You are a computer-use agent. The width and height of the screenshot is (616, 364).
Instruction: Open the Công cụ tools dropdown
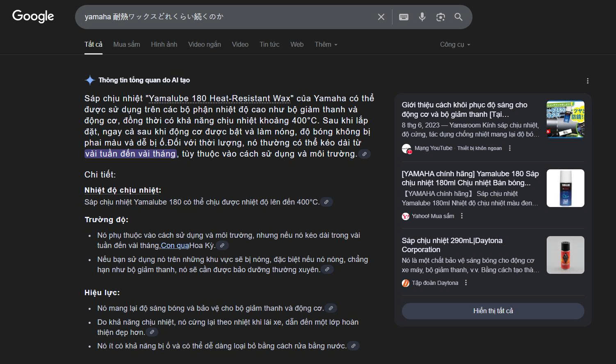[455, 45]
